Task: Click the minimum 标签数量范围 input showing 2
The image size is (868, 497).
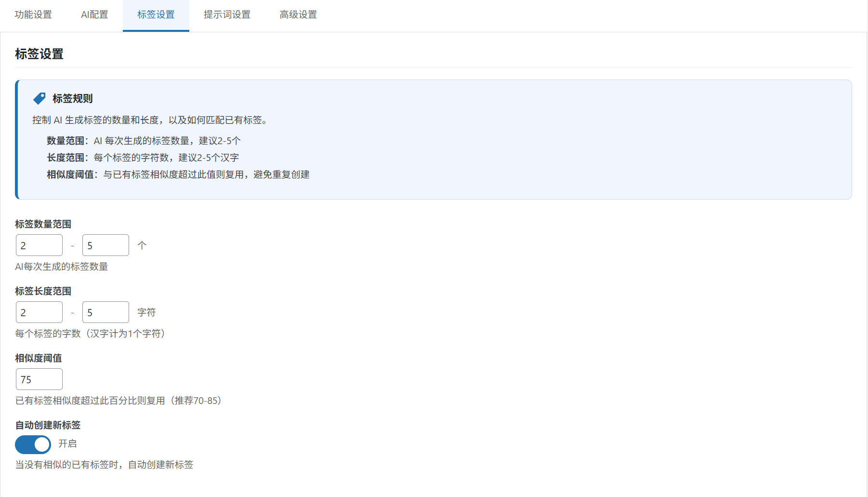Action: 39,245
